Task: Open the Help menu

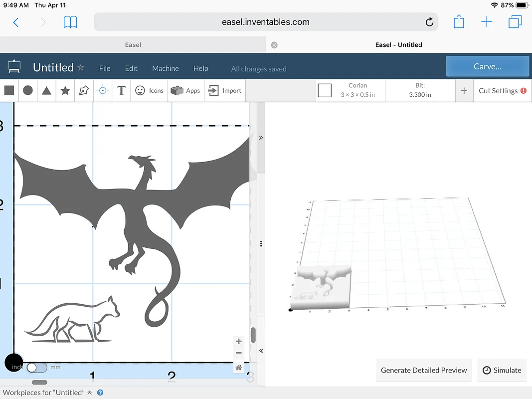Action: pos(200,68)
